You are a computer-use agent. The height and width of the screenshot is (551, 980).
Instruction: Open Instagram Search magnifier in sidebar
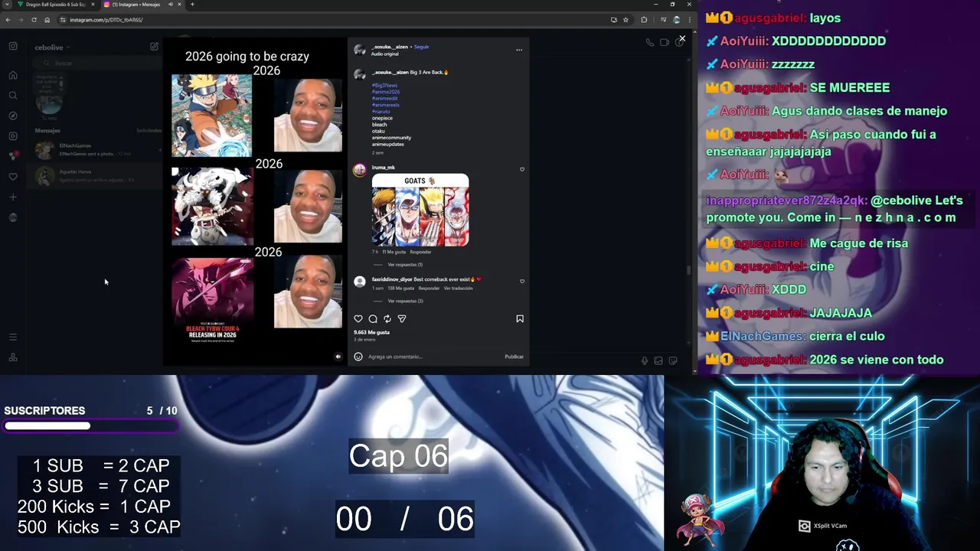[x=13, y=96]
